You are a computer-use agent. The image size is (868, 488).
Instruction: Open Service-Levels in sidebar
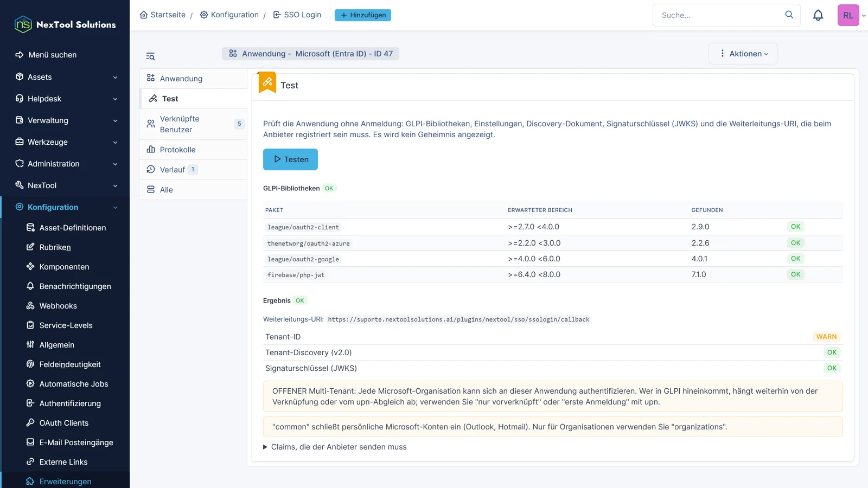(x=66, y=325)
